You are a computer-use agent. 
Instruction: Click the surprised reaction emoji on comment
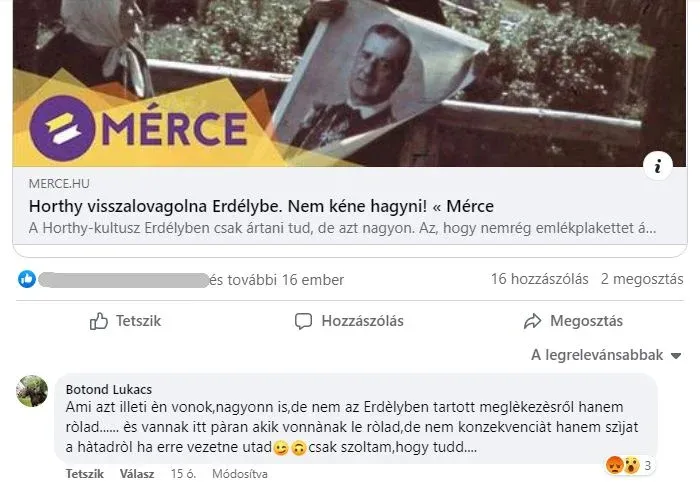(631, 465)
